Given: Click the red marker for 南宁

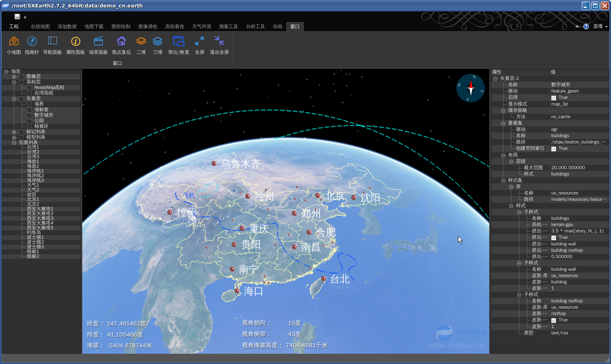Looking at the screenshot, I should coord(232,269).
